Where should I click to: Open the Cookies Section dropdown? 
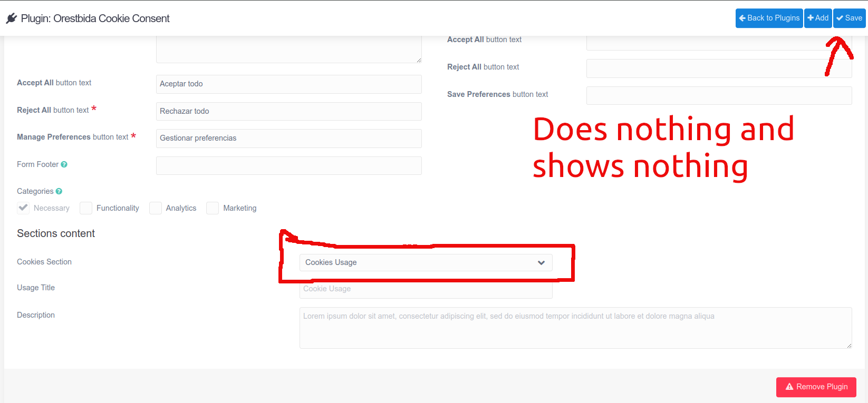pos(426,262)
